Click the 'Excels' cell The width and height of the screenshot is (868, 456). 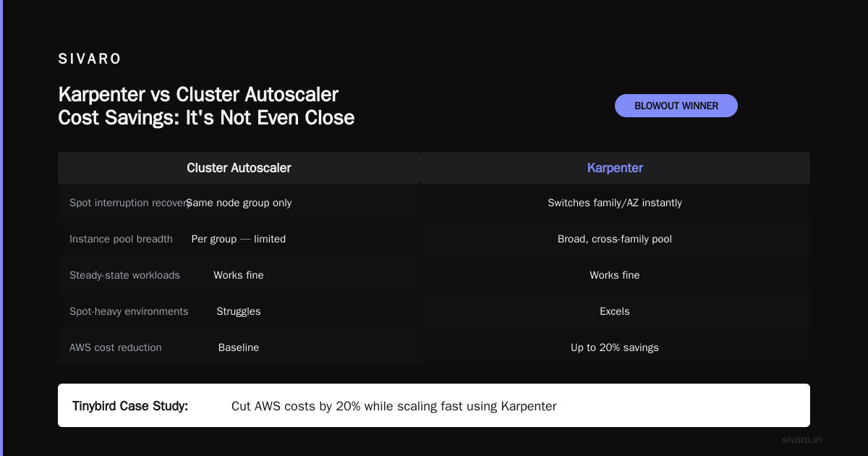(x=615, y=311)
